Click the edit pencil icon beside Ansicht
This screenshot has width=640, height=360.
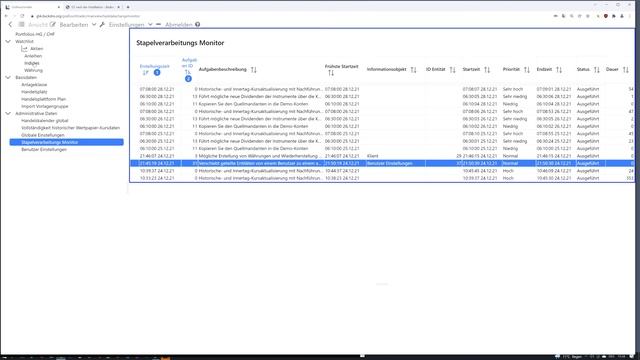click(x=53, y=24)
